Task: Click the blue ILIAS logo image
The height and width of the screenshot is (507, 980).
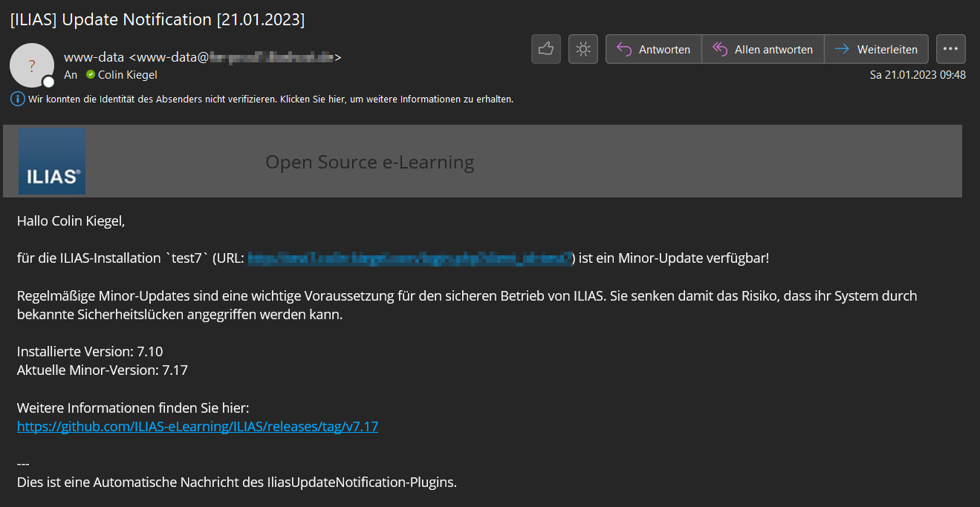Action: pyautogui.click(x=52, y=161)
